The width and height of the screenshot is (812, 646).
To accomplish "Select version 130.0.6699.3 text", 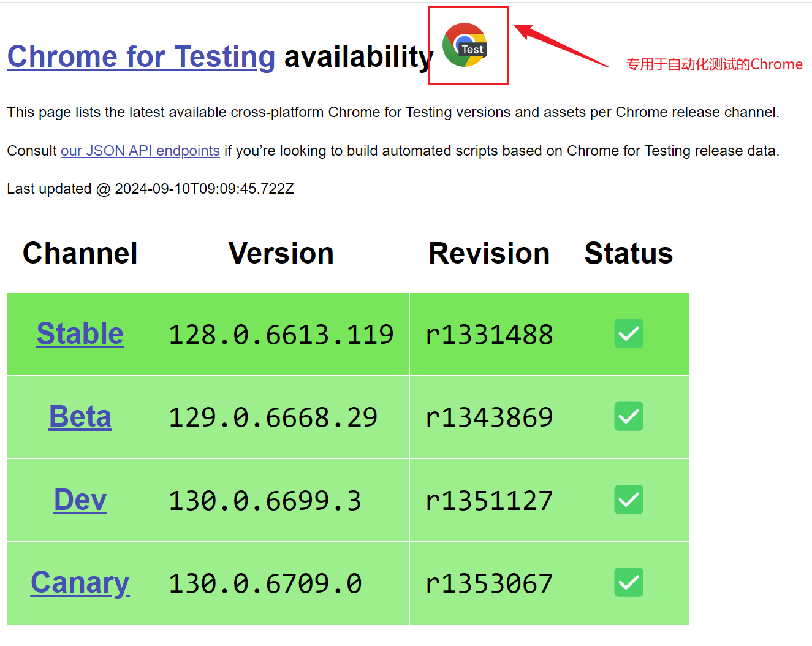I will (x=265, y=501).
